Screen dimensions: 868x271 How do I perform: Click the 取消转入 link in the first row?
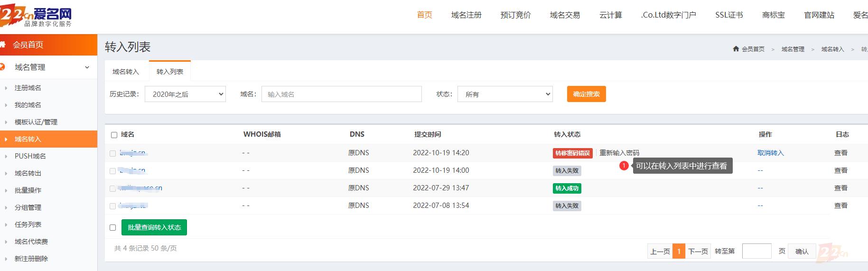[x=770, y=153]
